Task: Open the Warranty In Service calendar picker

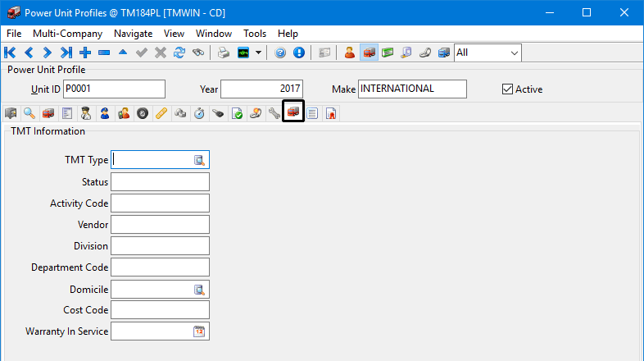Action: [x=199, y=331]
